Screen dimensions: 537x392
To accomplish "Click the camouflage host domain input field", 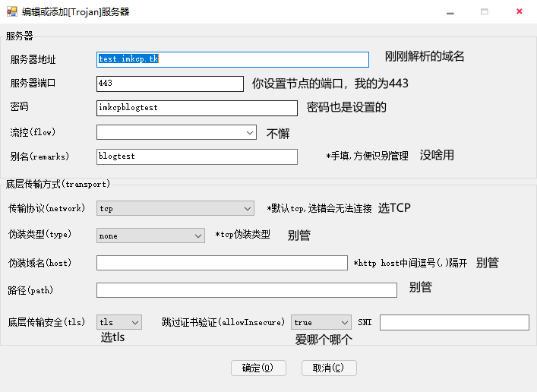I will point(222,263).
